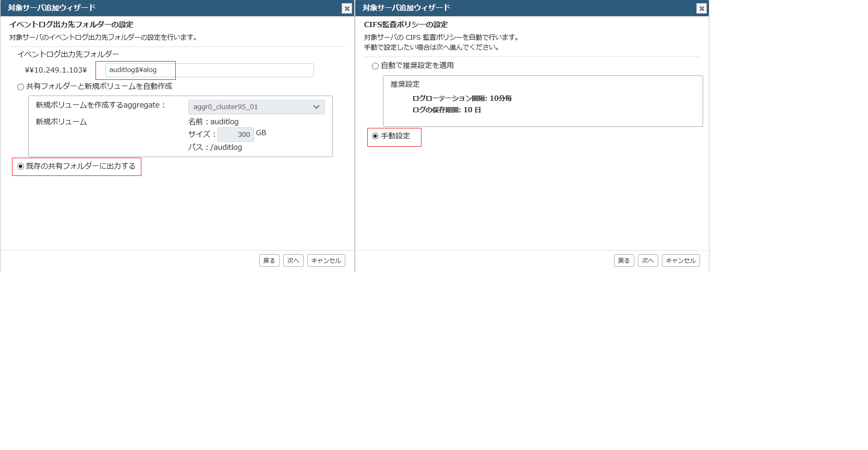Viewport: 868px width, 450px height.
Task: Click the auditlog$¥alog folder path field
Action: (209, 70)
